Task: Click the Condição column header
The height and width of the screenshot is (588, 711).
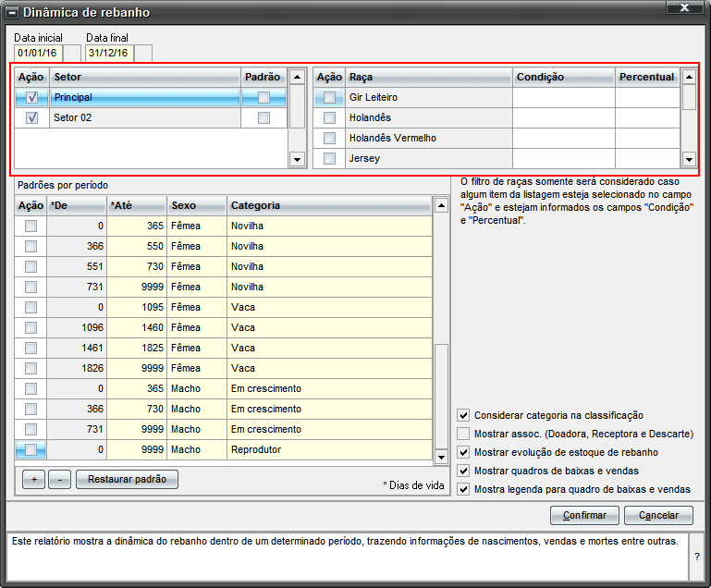Action: tap(564, 77)
